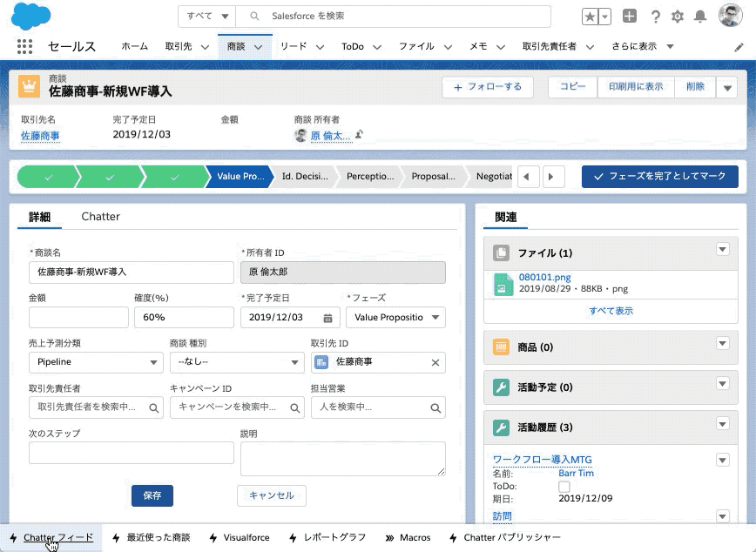Click the global create plus icon
This screenshot has width=756, height=552.
tap(630, 17)
